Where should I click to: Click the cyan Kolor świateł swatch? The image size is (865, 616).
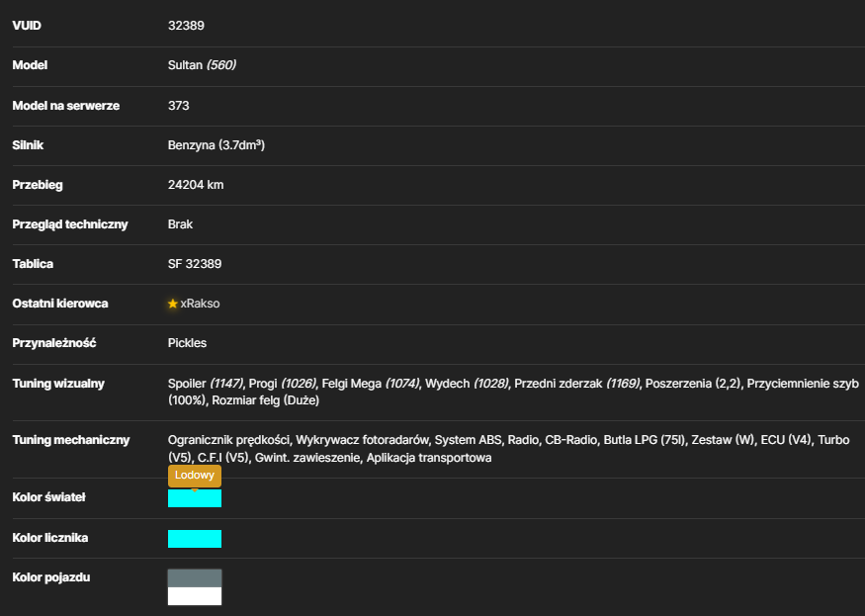coord(195,498)
